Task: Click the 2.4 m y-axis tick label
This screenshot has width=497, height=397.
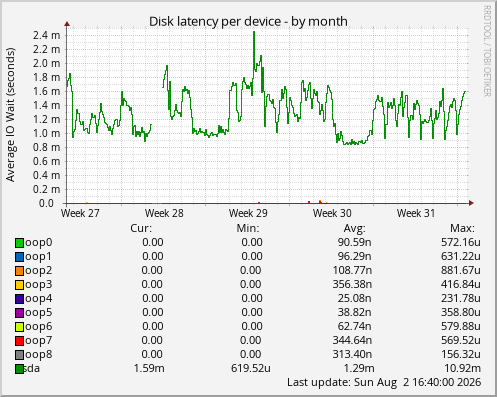Action: 46,35
